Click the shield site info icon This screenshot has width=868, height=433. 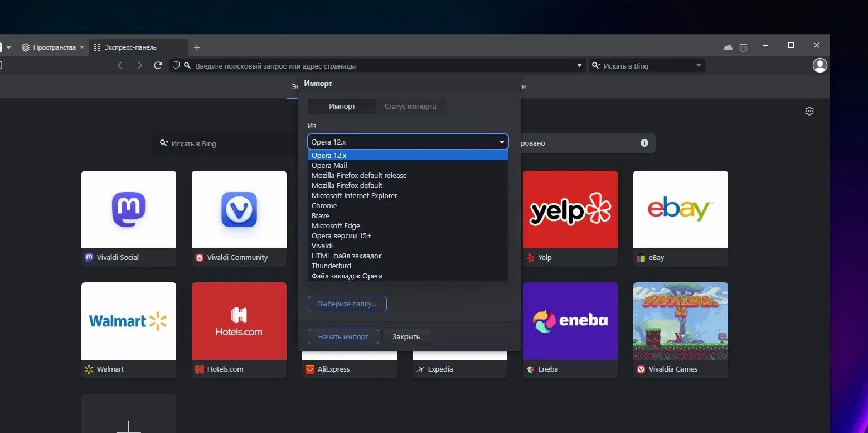pos(176,65)
